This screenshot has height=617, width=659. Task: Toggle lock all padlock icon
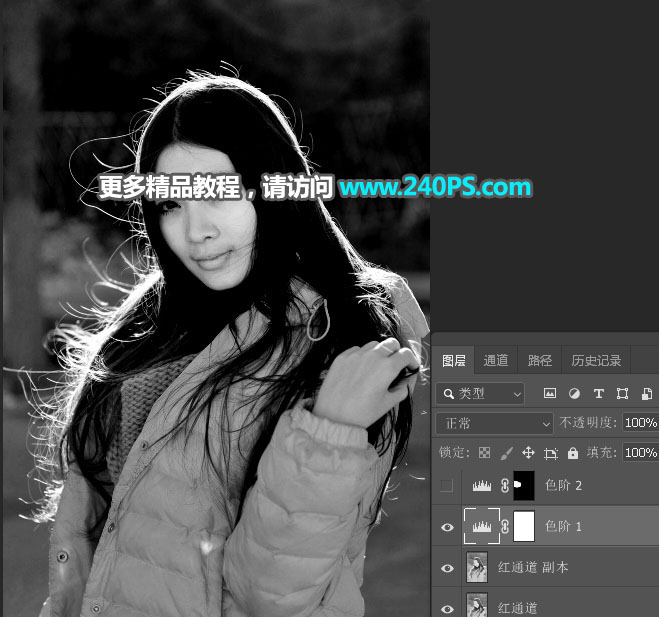(573, 453)
